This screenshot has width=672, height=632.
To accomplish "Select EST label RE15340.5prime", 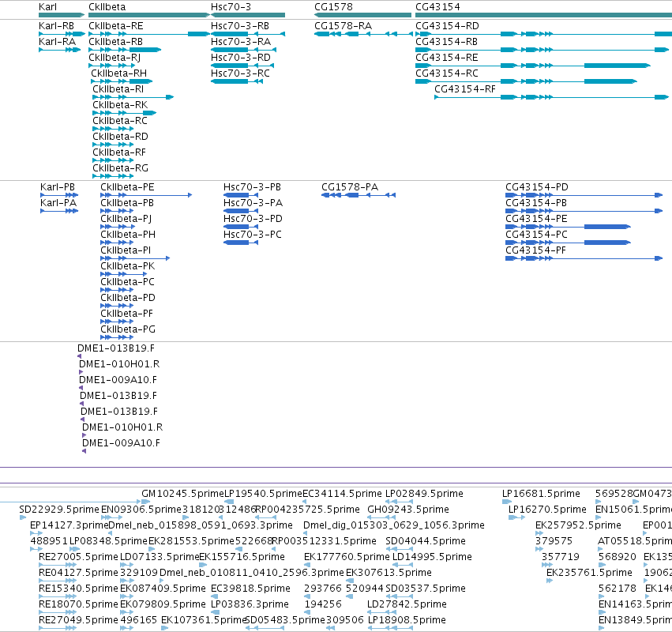I will 78,589.
